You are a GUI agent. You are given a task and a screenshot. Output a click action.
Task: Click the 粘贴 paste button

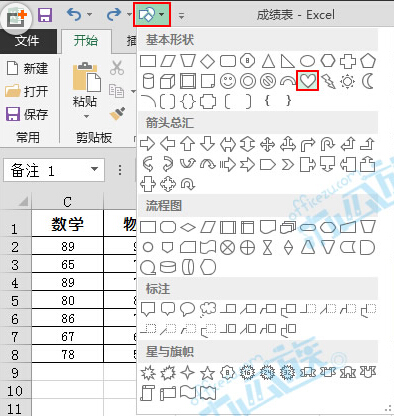tap(86, 88)
